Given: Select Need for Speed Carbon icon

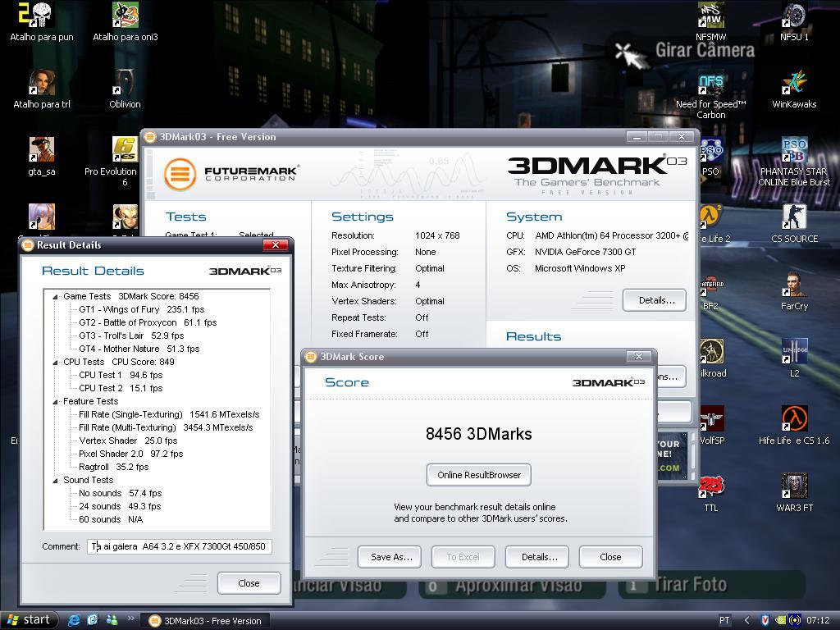Looking at the screenshot, I should (x=711, y=94).
